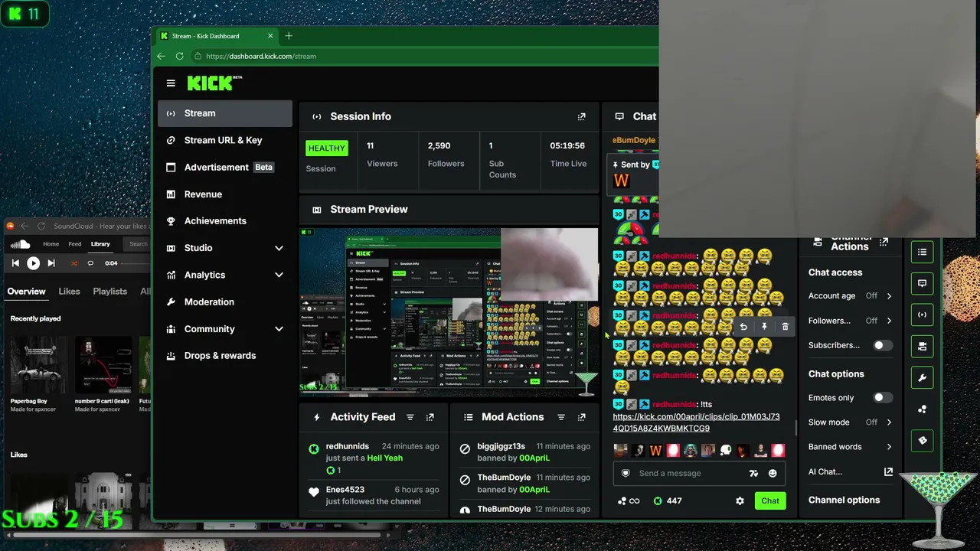Screen dimensions: 980x551
Task: Play the track in the SoundCloud player
Action: (x=33, y=263)
